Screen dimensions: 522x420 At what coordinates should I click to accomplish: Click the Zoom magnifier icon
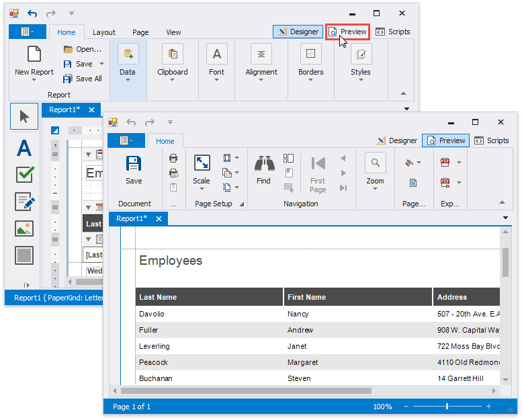(x=375, y=163)
